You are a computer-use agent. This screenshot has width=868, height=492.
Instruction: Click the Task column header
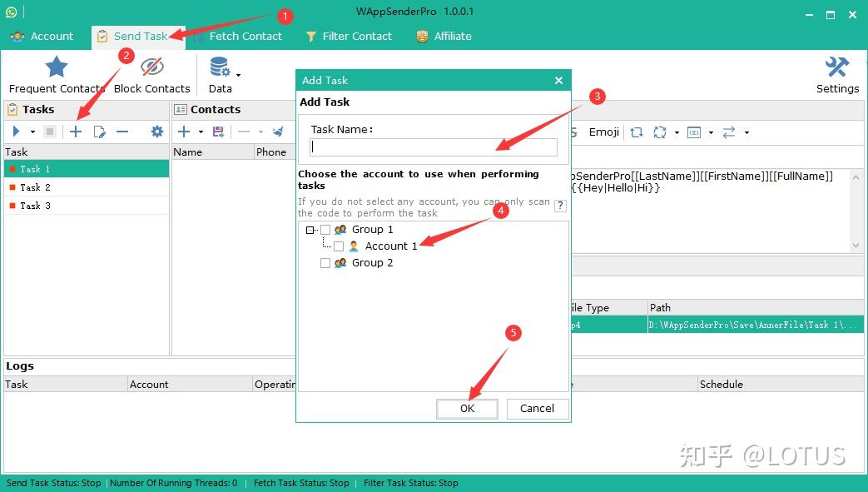pos(87,152)
